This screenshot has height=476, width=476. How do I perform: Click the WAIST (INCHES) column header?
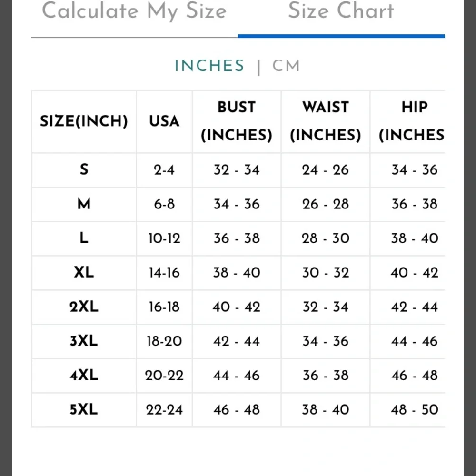click(x=325, y=121)
